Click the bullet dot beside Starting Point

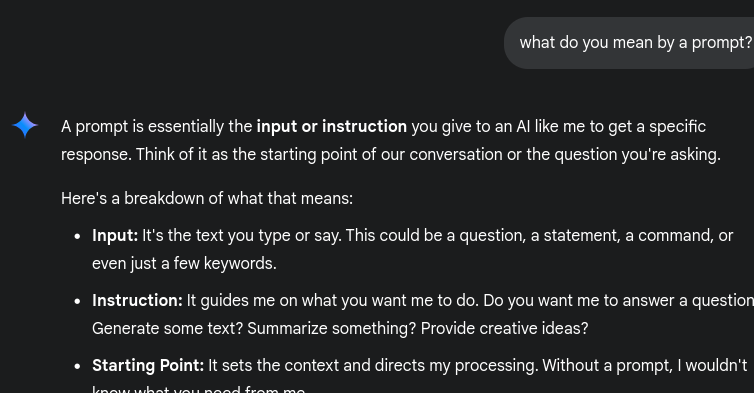[x=77, y=366]
